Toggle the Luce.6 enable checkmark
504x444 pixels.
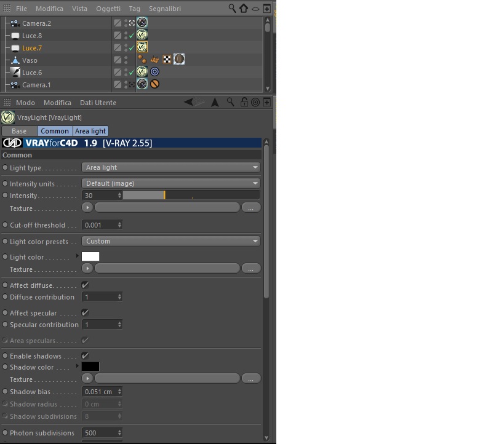132,73
